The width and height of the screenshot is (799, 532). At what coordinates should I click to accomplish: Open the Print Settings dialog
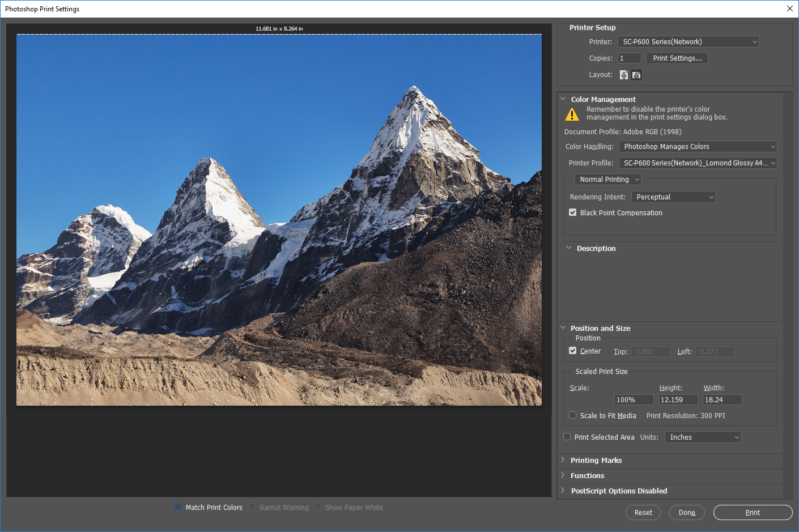[677, 58]
